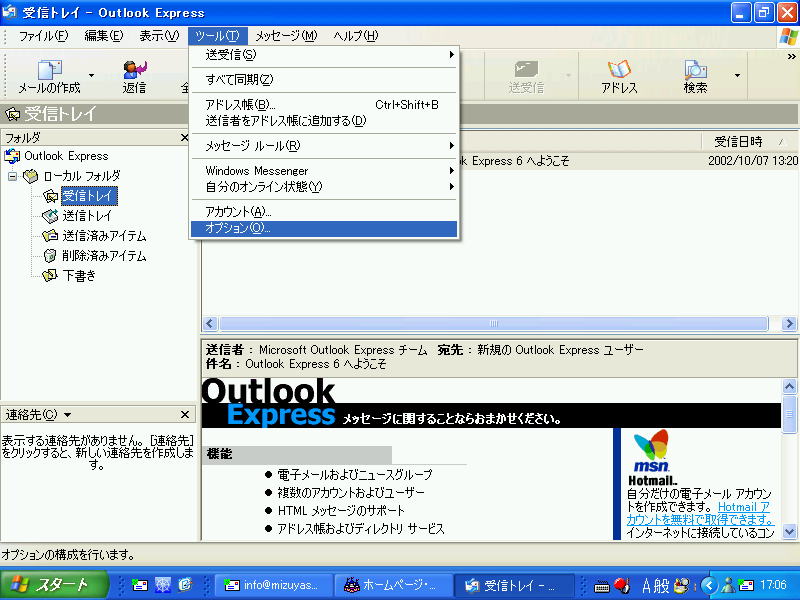Close the フォルダ pane with X
The image size is (800, 600).
pos(185,138)
